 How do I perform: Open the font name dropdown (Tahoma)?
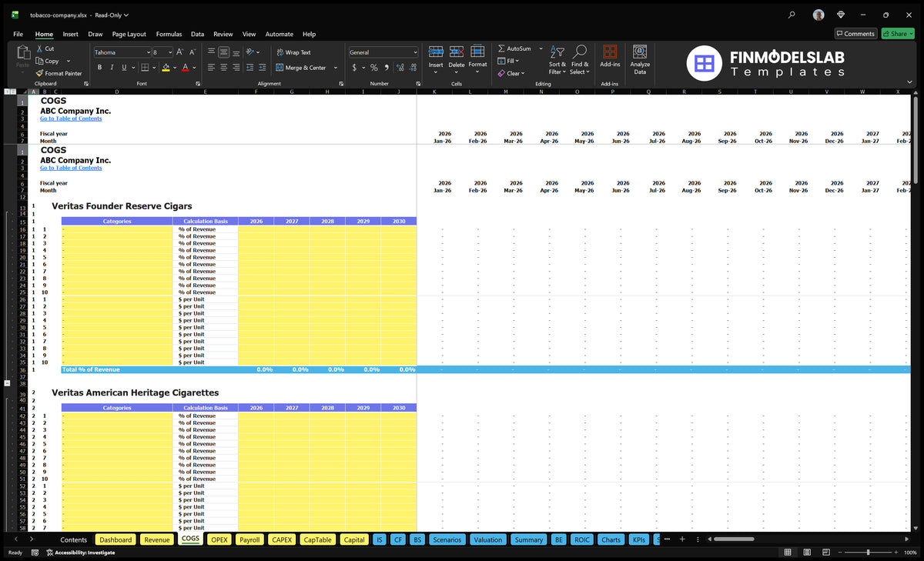148,52
